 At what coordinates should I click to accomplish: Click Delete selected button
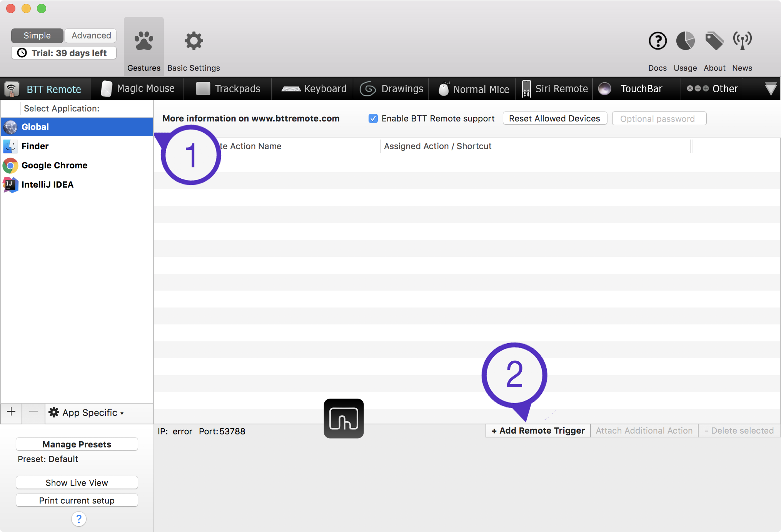[x=739, y=431]
